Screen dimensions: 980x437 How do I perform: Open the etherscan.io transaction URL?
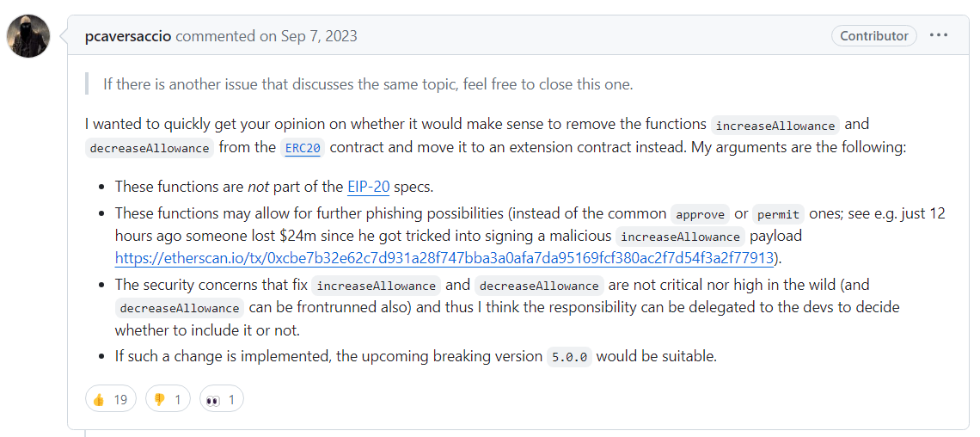[445, 257]
